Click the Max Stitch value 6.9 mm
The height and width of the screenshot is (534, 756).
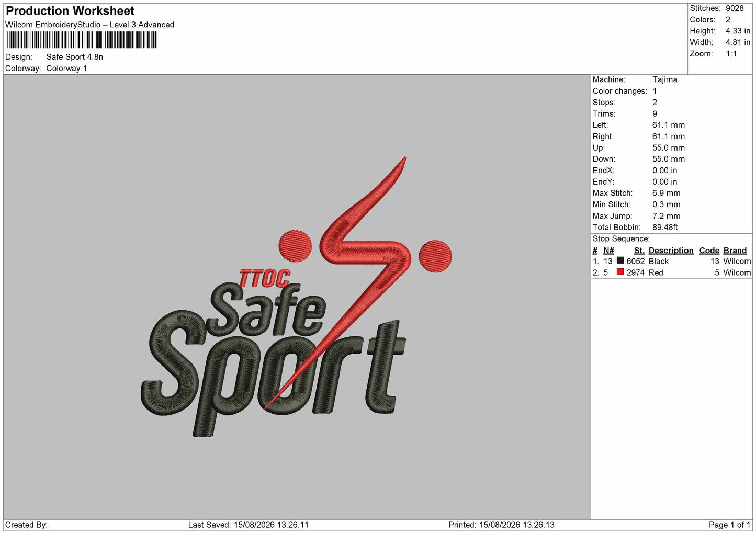pos(667,193)
